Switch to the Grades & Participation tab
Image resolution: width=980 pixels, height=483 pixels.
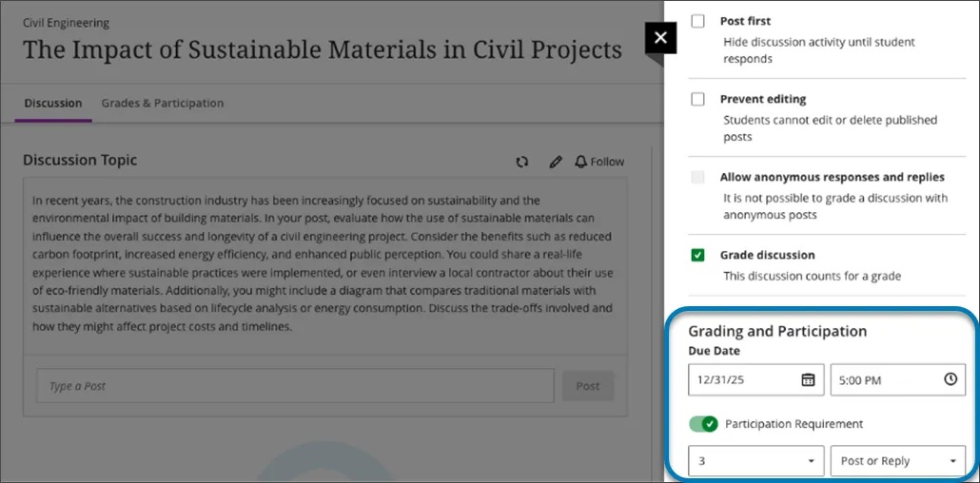(x=163, y=103)
